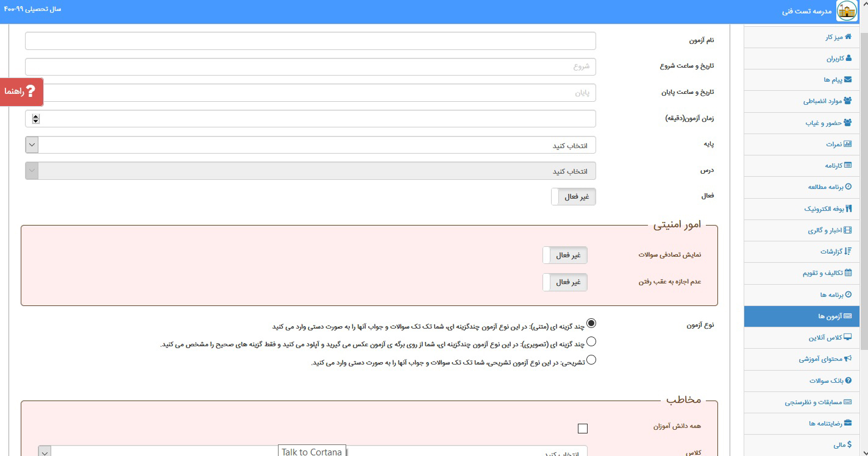Click the sort icon next to گزارشات
868x456 pixels.
(848, 251)
